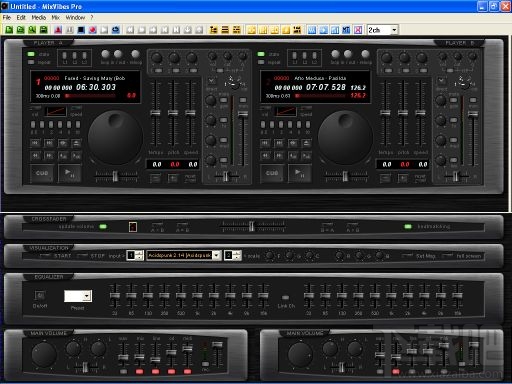Click the yellow tree-list view toolbar icon

(x=213, y=30)
